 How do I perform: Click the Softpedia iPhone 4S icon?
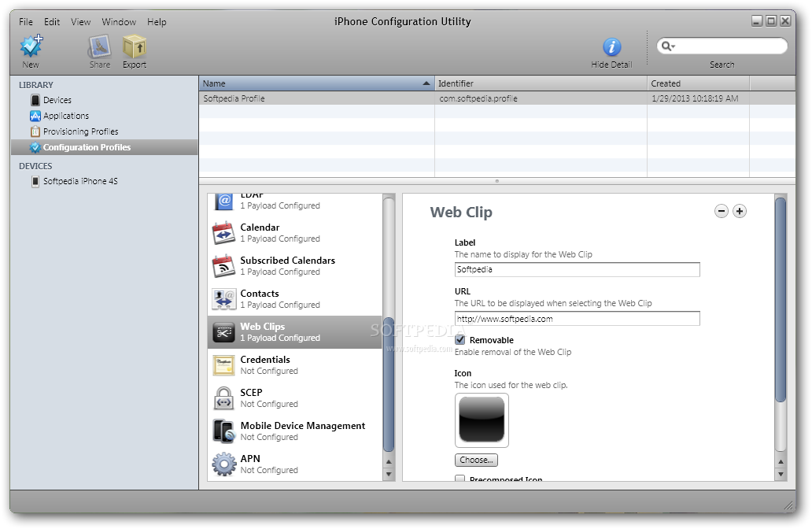[35, 181]
